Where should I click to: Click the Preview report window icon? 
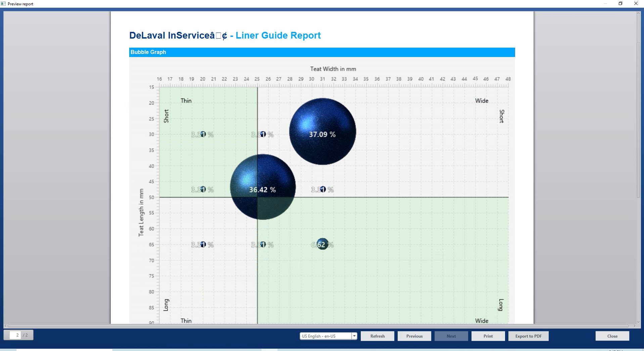pyautogui.click(x=3, y=4)
